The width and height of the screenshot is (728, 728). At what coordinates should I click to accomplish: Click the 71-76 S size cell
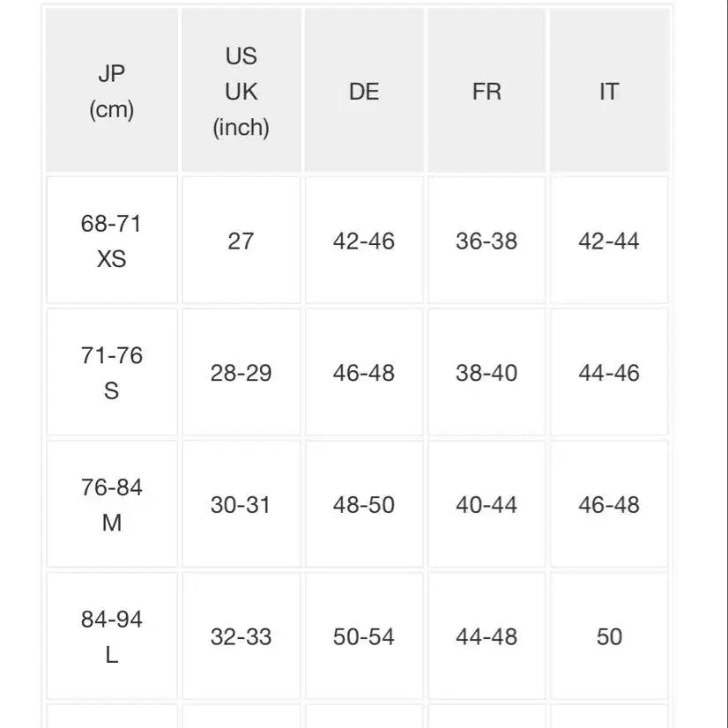pyautogui.click(x=112, y=372)
